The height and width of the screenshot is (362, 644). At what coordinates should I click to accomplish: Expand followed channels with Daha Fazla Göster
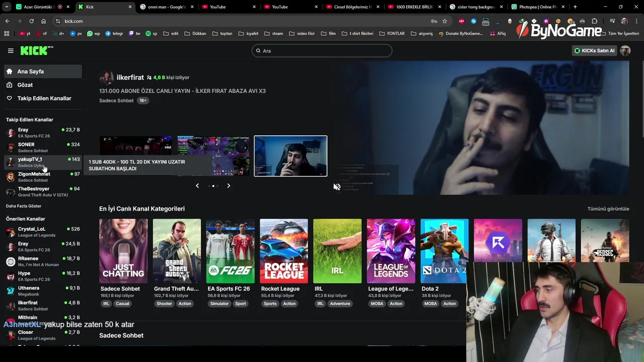click(24, 206)
